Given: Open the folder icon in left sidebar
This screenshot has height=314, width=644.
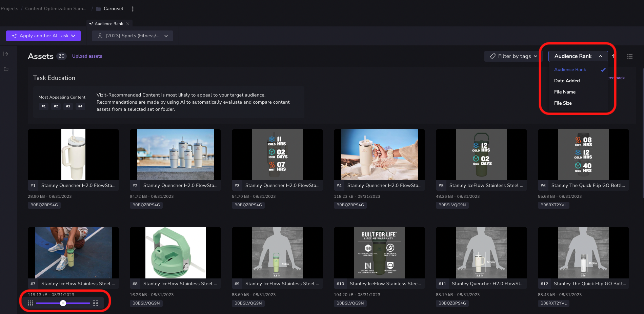Looking at the screenshot, I should tap(6, 69).
